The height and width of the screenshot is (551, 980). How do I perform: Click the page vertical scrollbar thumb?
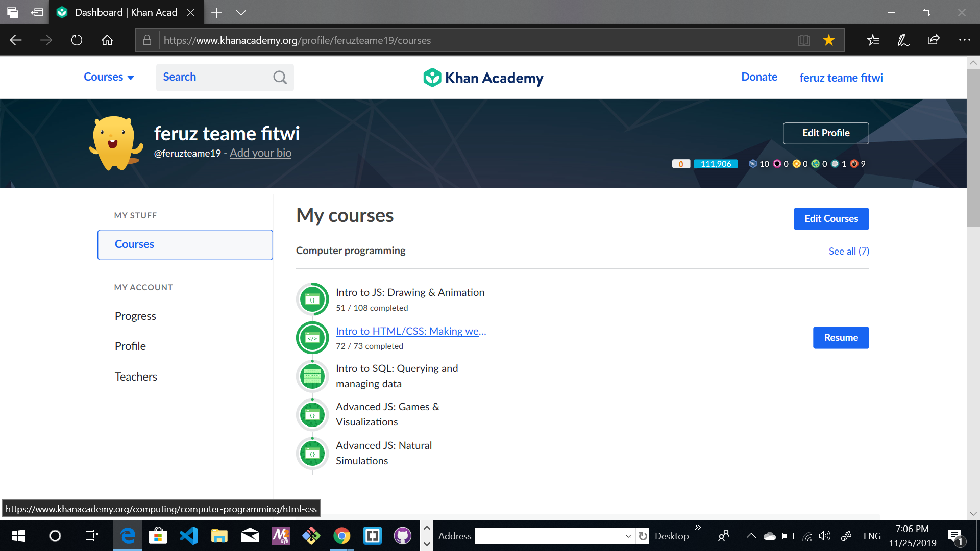(x=973, y=148)
